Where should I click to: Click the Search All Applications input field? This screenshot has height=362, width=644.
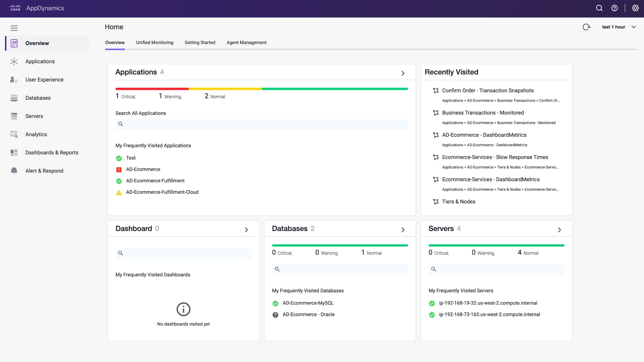[x=262, y=124]
